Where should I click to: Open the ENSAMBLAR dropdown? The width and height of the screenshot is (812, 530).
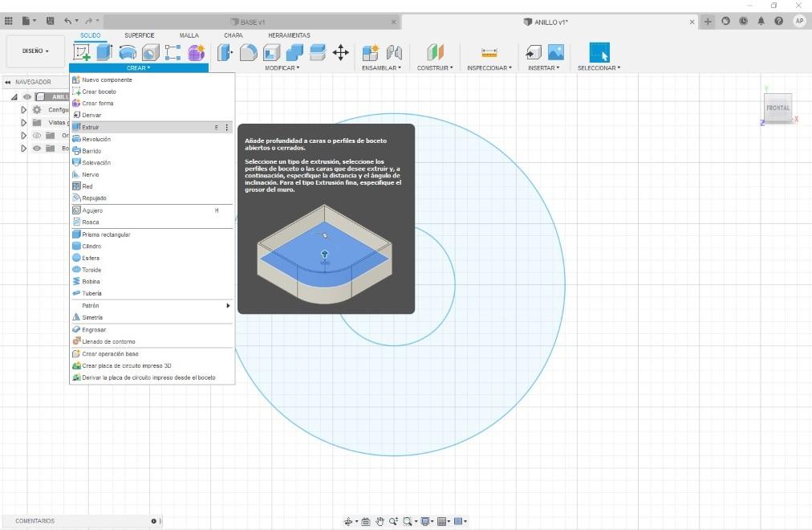(x=381, y=68)
